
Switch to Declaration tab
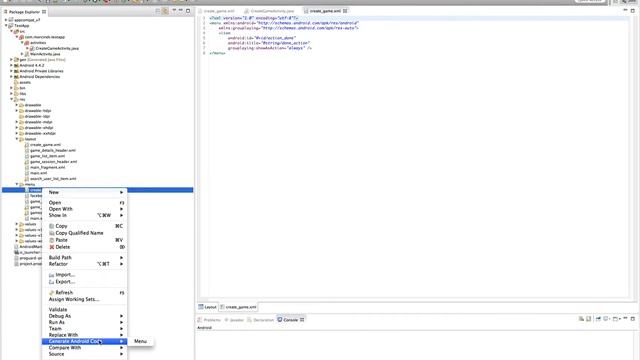pyautogui.click(x=260, y=320)
